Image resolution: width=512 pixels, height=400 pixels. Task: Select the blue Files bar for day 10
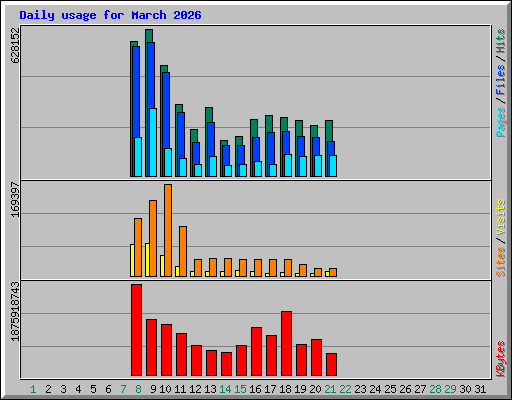coord(166,110)
